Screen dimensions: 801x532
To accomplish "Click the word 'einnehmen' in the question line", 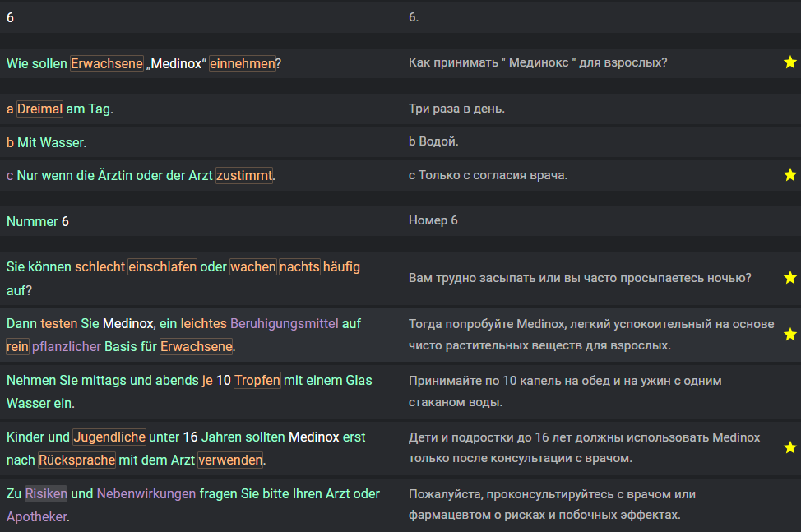I will tap(243, 63).
